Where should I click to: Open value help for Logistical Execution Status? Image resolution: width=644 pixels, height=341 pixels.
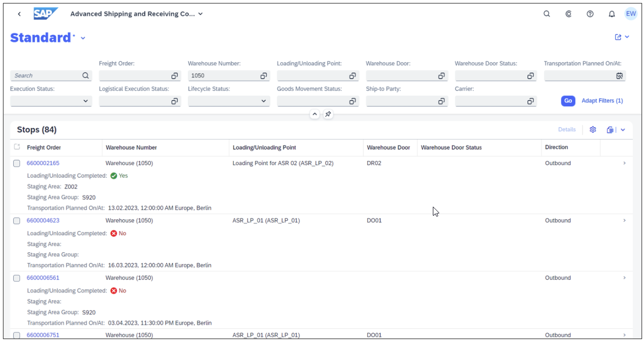[174, 101]
